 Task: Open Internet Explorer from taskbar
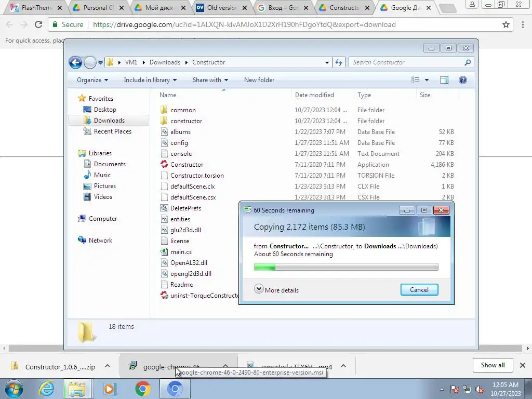[x=46, y=389]
